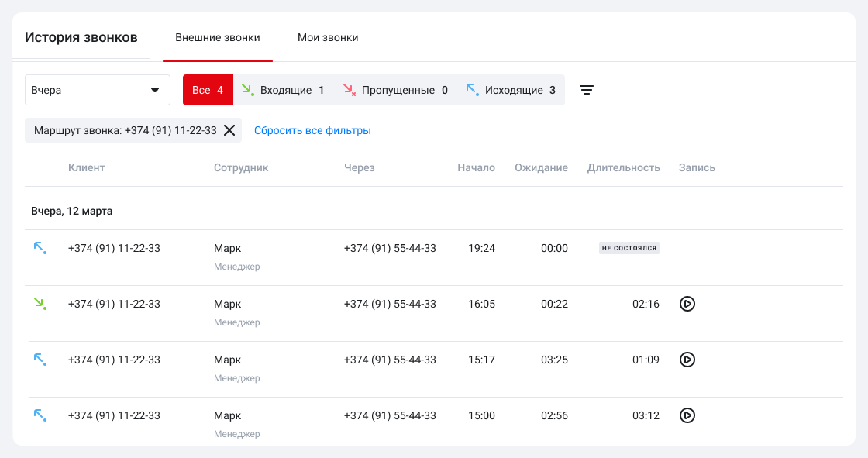868x458 pixels.
Task: Click 'Сбросить все фильтры' link
Action: click(x=312, y=130)
